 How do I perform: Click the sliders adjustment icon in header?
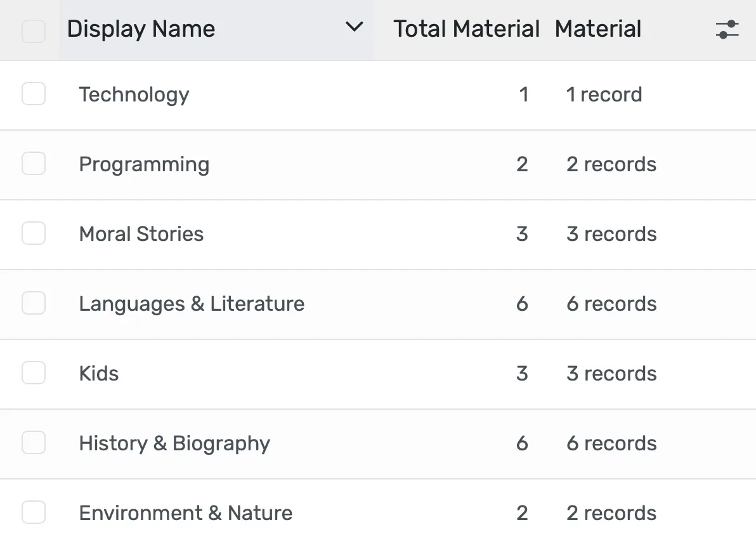click(x=727, y=29)
